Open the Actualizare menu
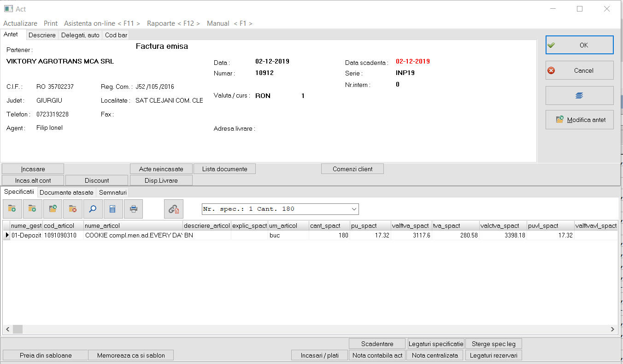 pyautogui.click(x=20, y=23)
